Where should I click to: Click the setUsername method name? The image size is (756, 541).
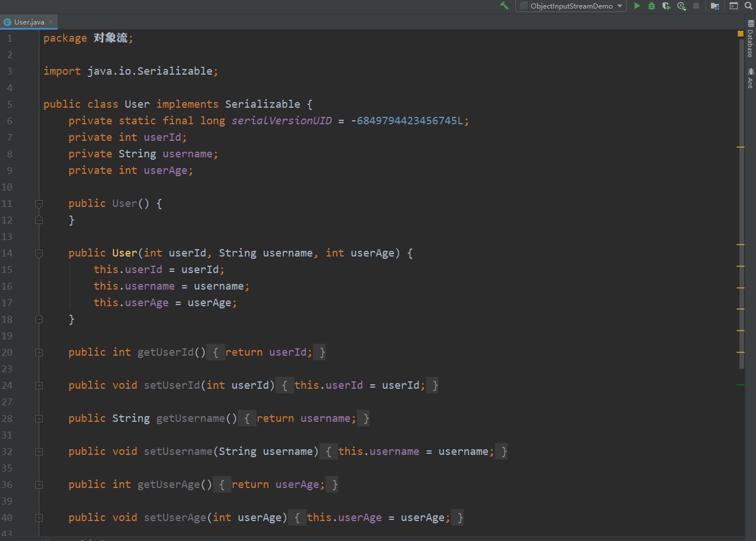tap(178, 451)
